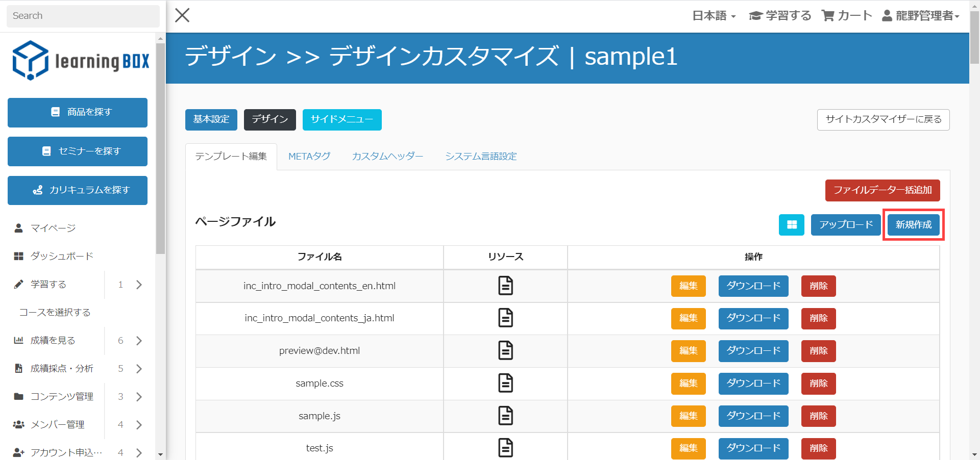The image size is (980, 460).
Task: Open ダッシュボード in the sidebar
Action: point(62,256)
